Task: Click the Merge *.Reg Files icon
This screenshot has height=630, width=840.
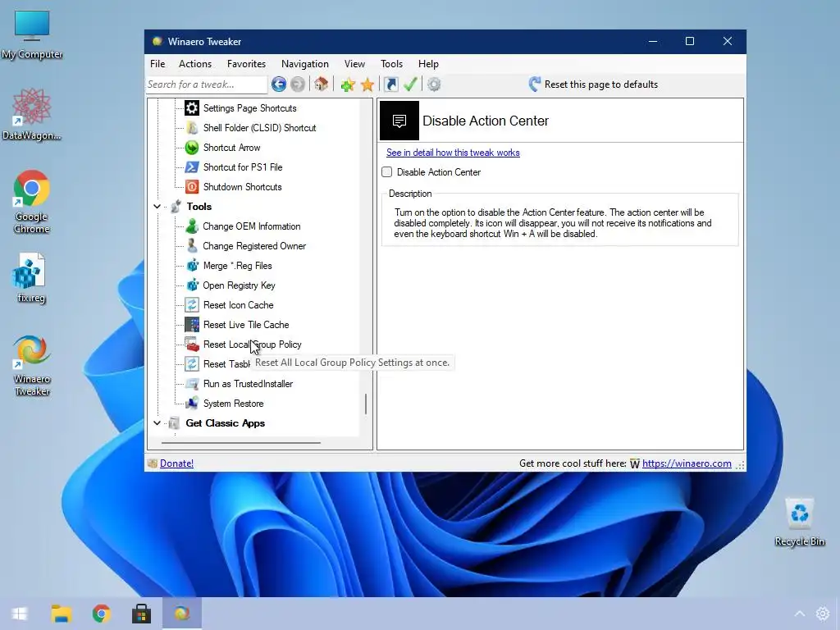Action: tap(192, 266)
